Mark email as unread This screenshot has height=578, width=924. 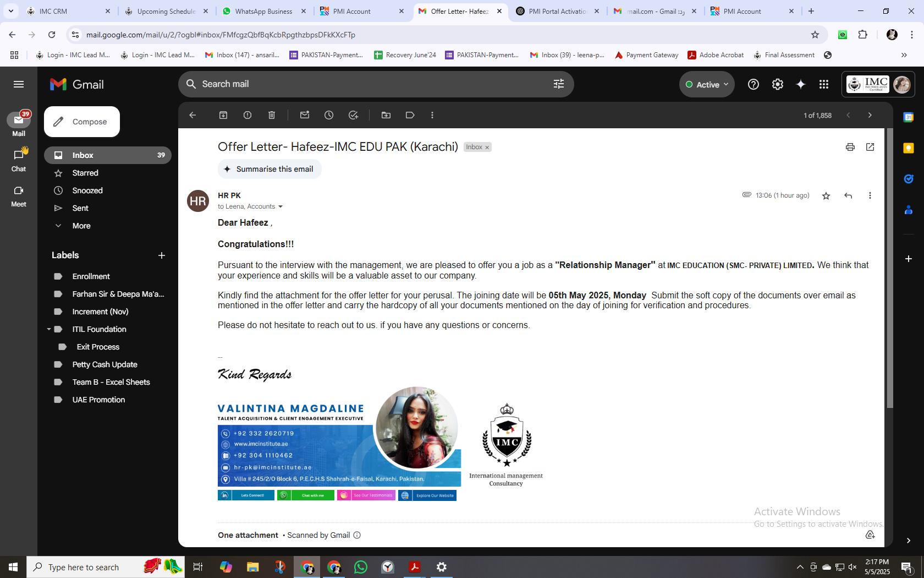pos(305,115)
